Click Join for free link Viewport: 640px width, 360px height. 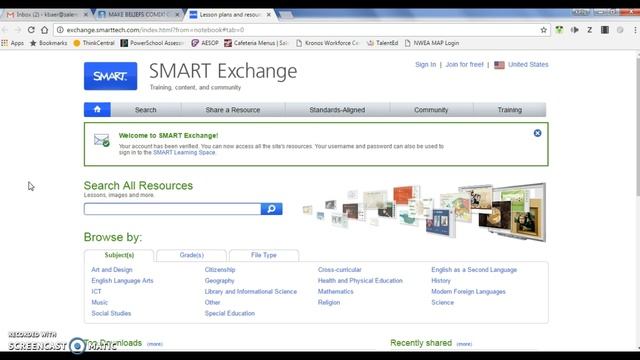(464, 64)
